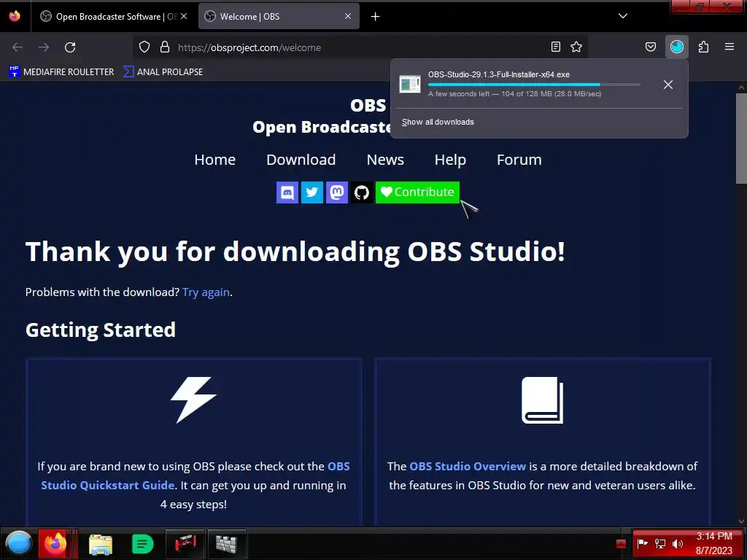Open the extensions puzzle icon
The height and width of the screenshot is (560, 747).
tap(703, 47)
